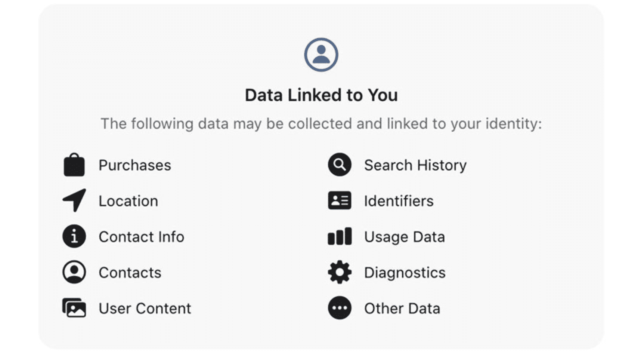Select the Location arrow icon
The image size is (644, 359).
point(74,201)
